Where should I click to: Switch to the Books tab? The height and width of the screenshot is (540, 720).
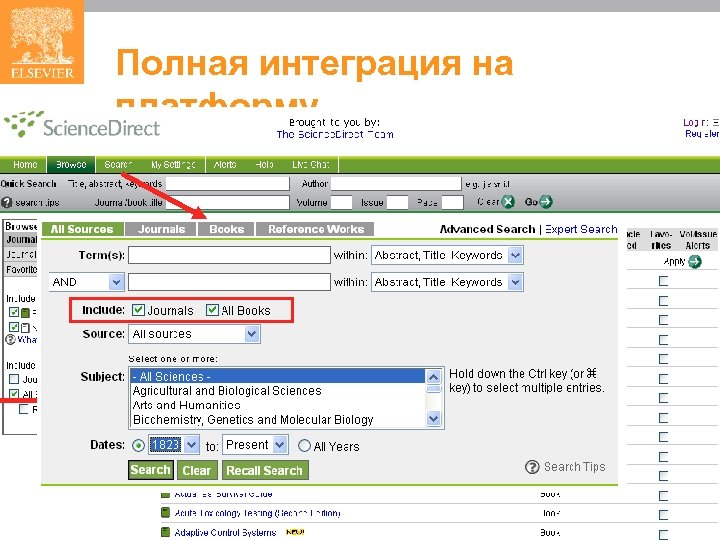pyautogui.click(x=226, y=229)
